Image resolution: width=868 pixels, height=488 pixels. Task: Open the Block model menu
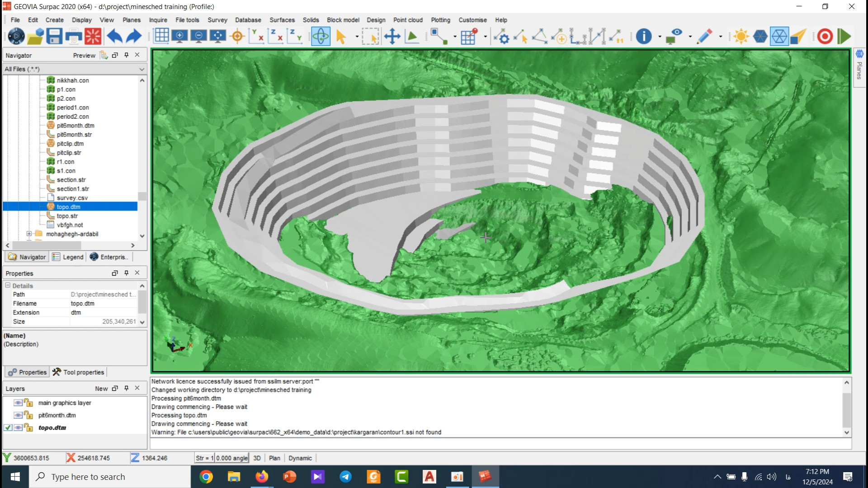click(343, 20)
